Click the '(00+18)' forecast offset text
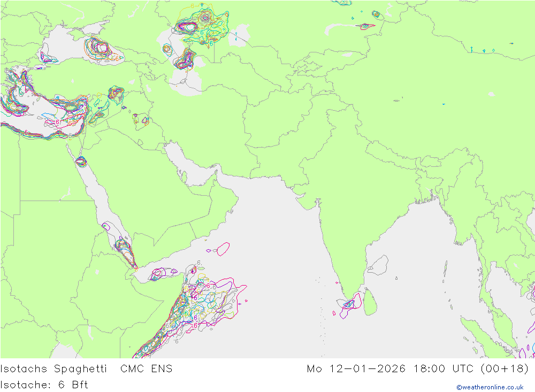535x392 pixels. tap(505, 369)
